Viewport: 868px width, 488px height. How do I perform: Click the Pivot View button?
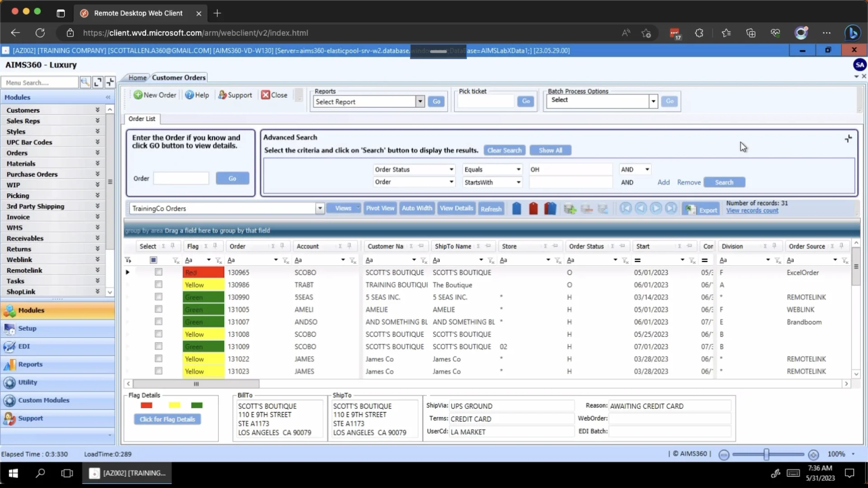point(380,208)
